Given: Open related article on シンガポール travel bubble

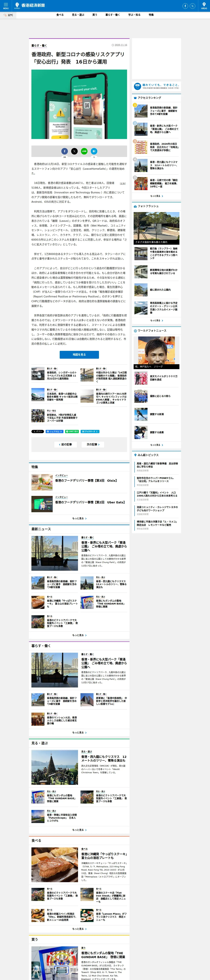Looking at the screenshot, I should tap(62, 376).
